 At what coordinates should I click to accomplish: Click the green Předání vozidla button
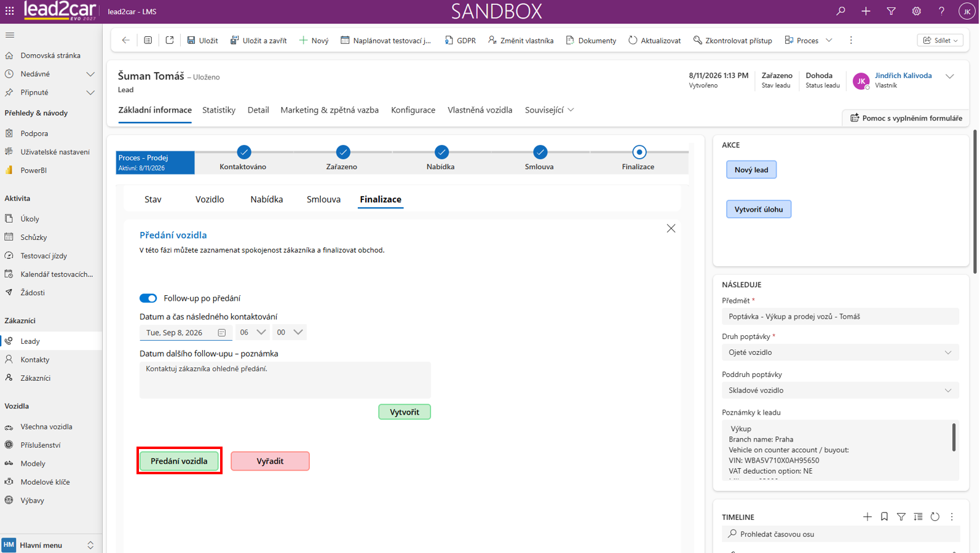(x=179, y=461)
